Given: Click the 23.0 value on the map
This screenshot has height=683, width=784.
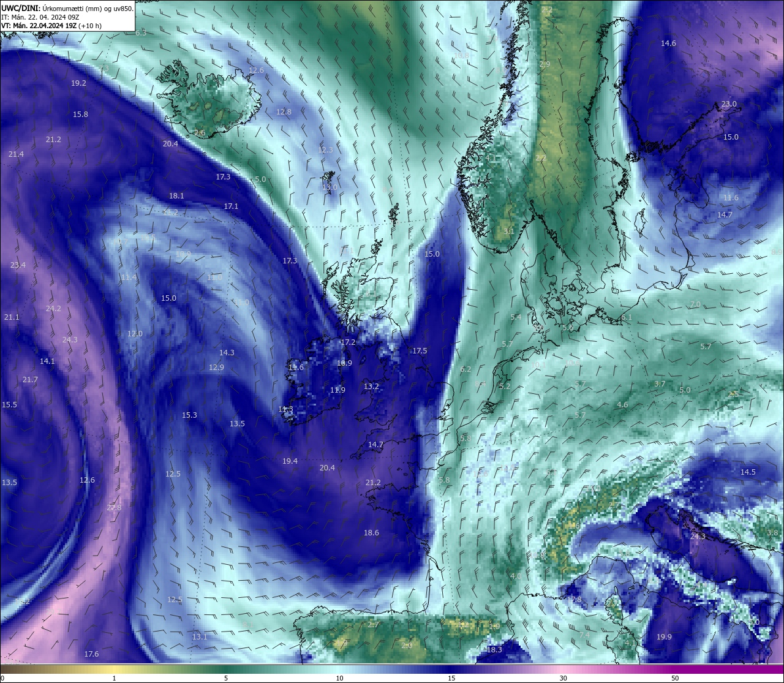Looking at the screenshot, I should pyautogui.click(x=729, y=104).
